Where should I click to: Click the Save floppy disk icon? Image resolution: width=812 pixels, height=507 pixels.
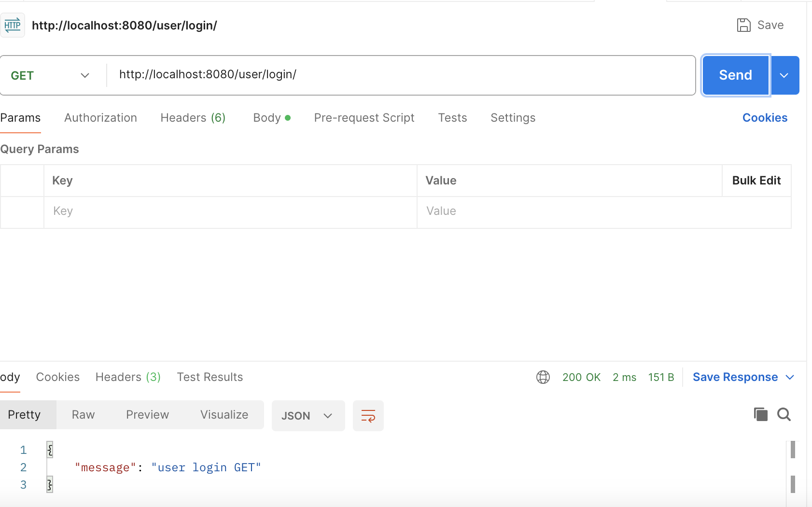[x=743, y=25]
